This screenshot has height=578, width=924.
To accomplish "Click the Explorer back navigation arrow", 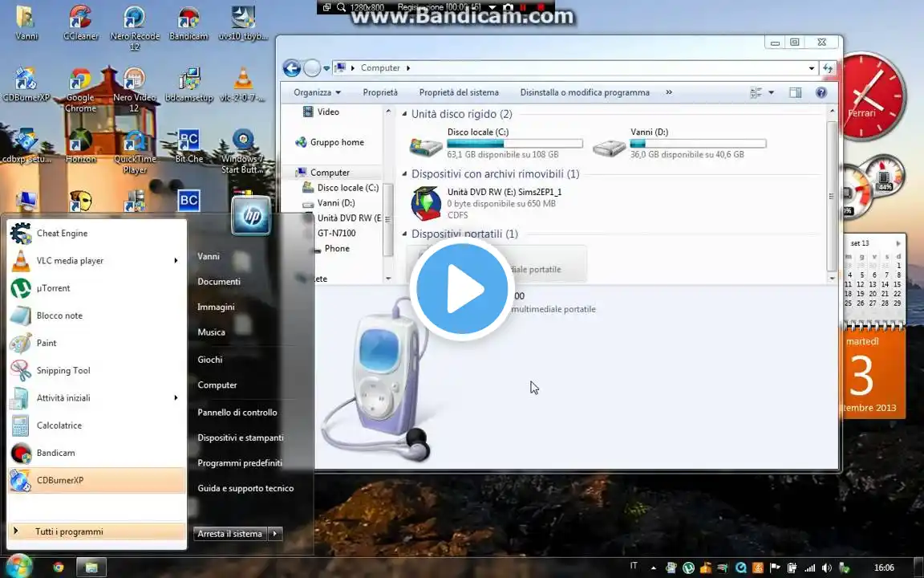I will (292, 68).
